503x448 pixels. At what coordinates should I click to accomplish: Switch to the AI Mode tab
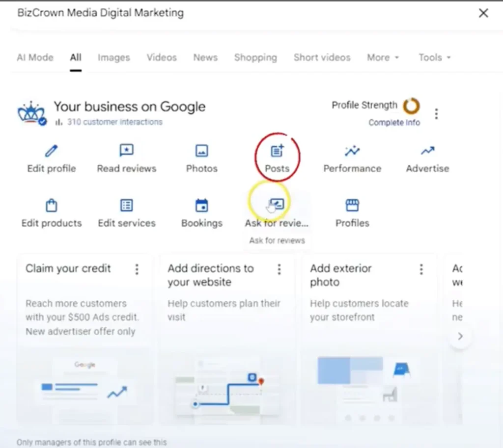35,57
